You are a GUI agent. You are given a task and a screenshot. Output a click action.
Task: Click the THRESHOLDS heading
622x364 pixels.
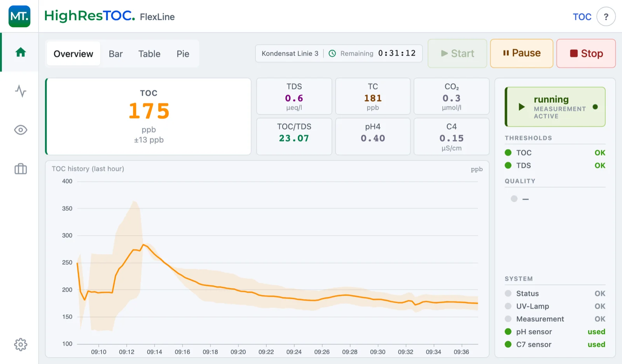click(528, 138)
